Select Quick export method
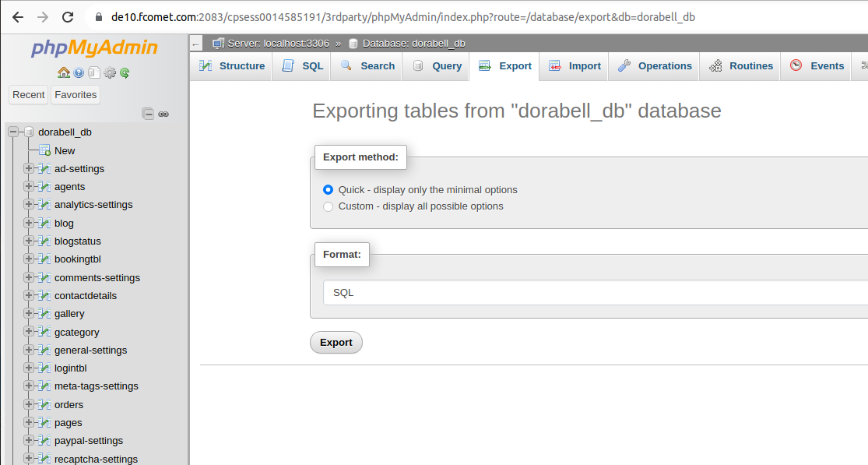 (328, 189)
